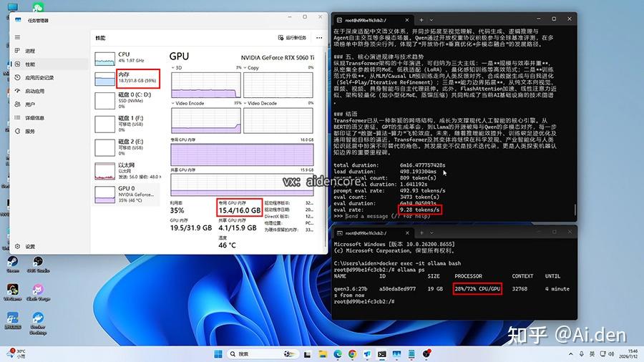Open the three-dot more options menu in Task Manager

[319, 38]
